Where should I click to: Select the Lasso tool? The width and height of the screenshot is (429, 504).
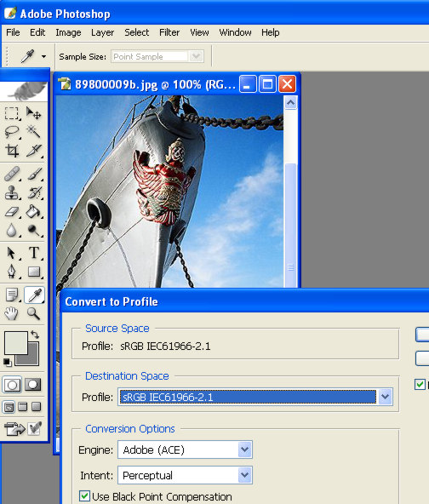(x=12, y=132)
